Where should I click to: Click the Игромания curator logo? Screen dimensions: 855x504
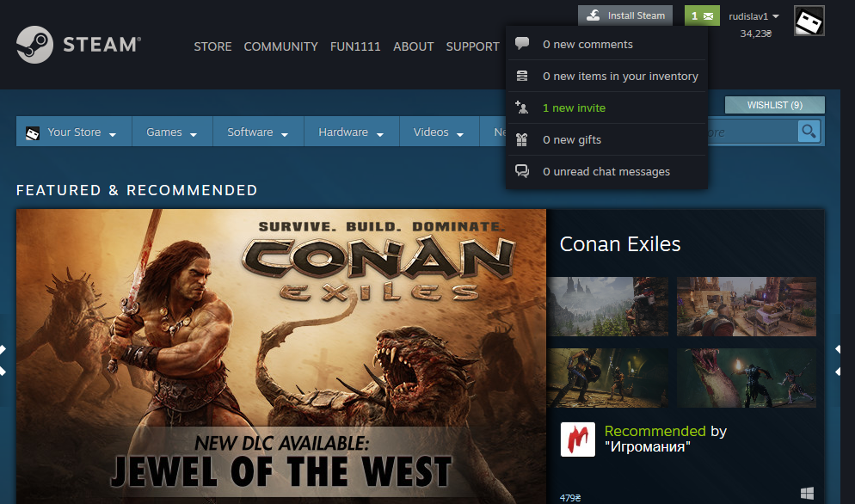tap(578, 439)
